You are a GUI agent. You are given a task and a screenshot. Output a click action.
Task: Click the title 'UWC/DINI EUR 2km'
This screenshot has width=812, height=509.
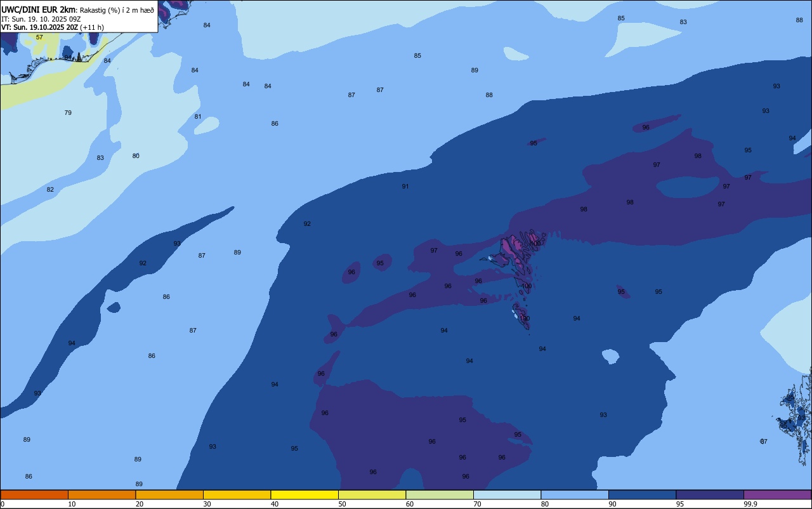point(38,10)
